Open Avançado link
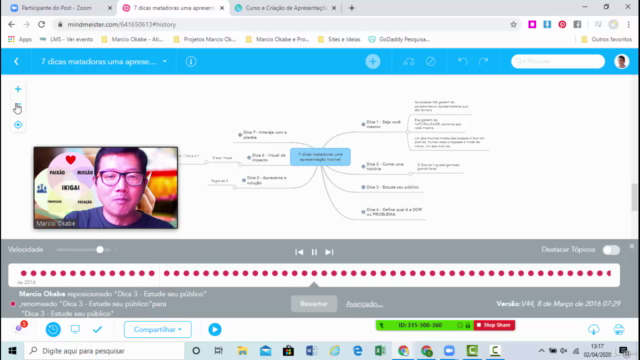 click(x=364, y=304)
